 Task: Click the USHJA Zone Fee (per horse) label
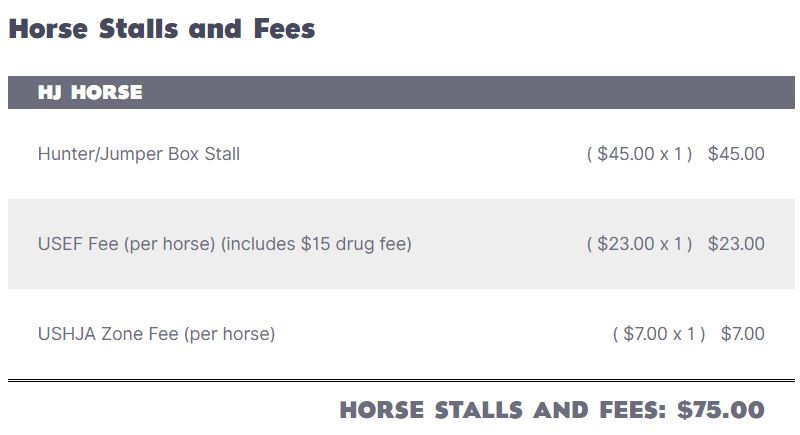(x=157, y=334)
